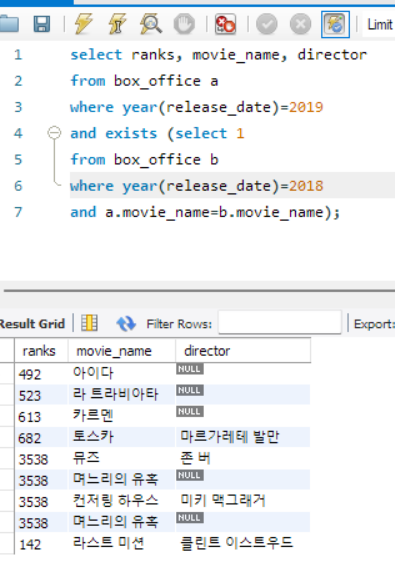Image resolution: width=395 pixels, height=582 pixels.
Task: Place cursor on line number 1
Action: tap(18, 55)
